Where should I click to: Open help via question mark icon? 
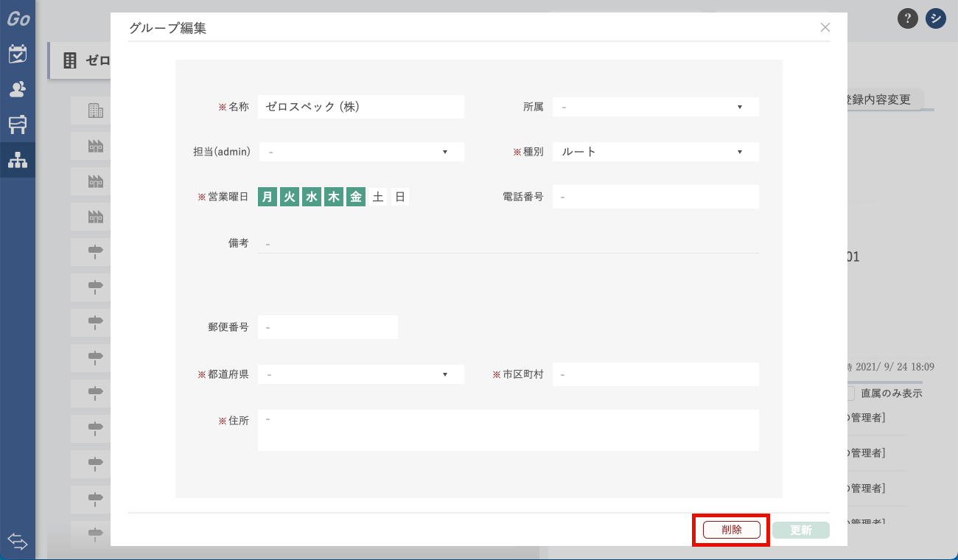pos(908,18)
